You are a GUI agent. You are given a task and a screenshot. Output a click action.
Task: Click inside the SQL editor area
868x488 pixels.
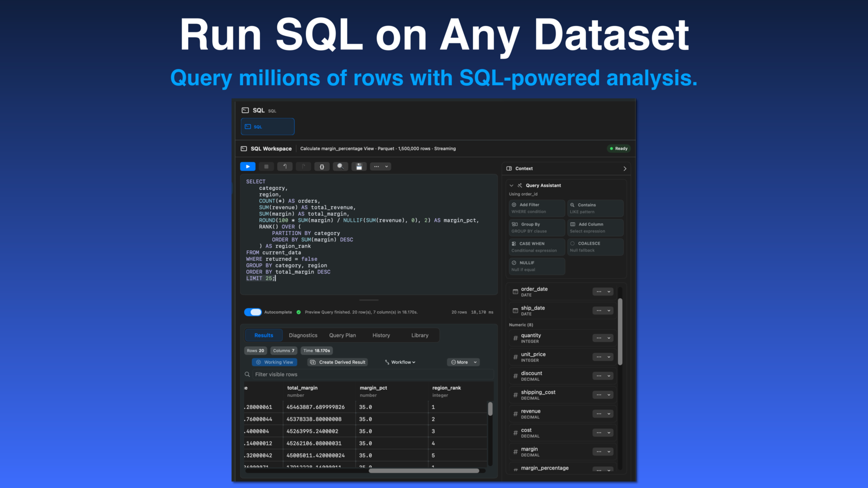tap(369, 234)
